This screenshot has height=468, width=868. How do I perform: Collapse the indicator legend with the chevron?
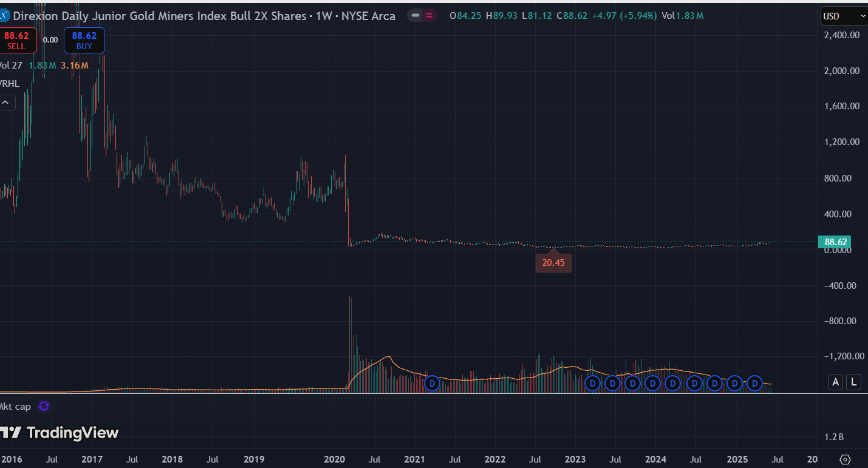pyautogui.click(x=5, y=103)
